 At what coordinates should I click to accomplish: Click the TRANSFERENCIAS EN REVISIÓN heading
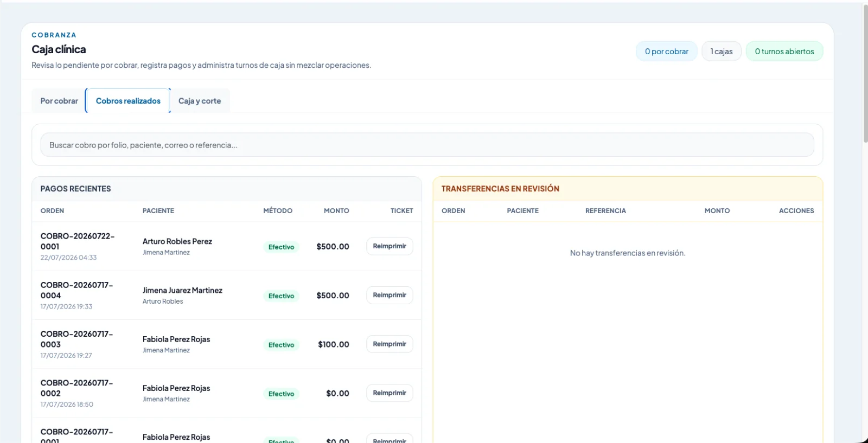[x=500, y=189]
